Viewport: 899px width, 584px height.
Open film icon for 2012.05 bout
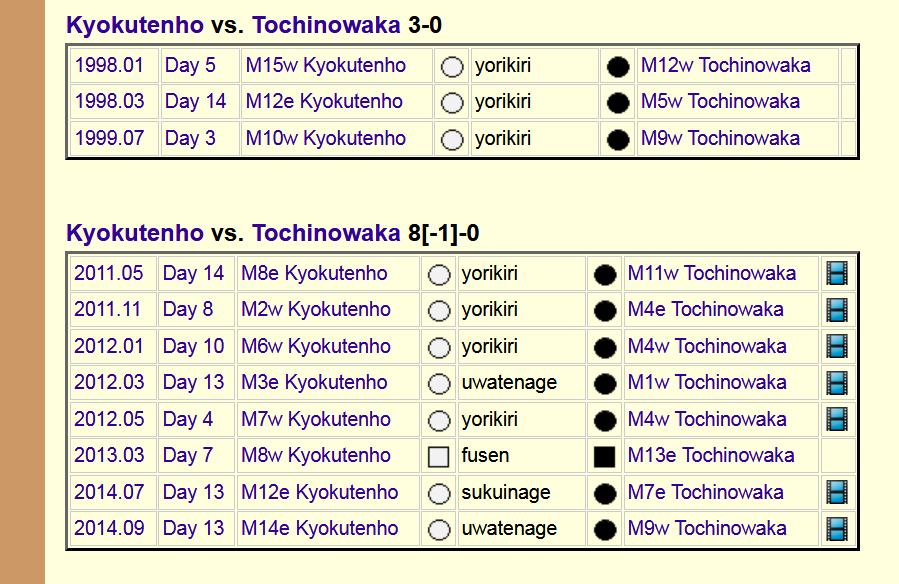[x=836, y=419]
